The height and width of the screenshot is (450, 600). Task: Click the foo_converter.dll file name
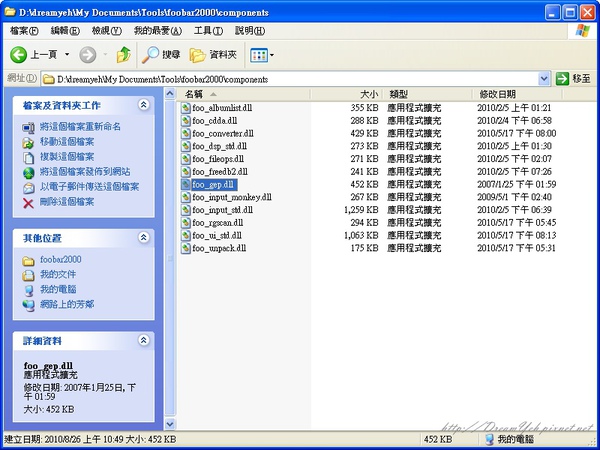[x=223, y=134]
